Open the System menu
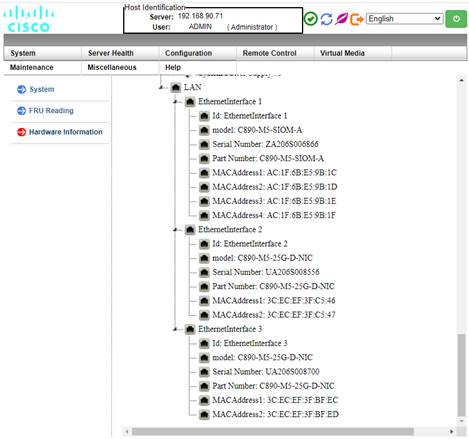Image resolution: width=469 pixels, height=439 pixels. point(23,53)
